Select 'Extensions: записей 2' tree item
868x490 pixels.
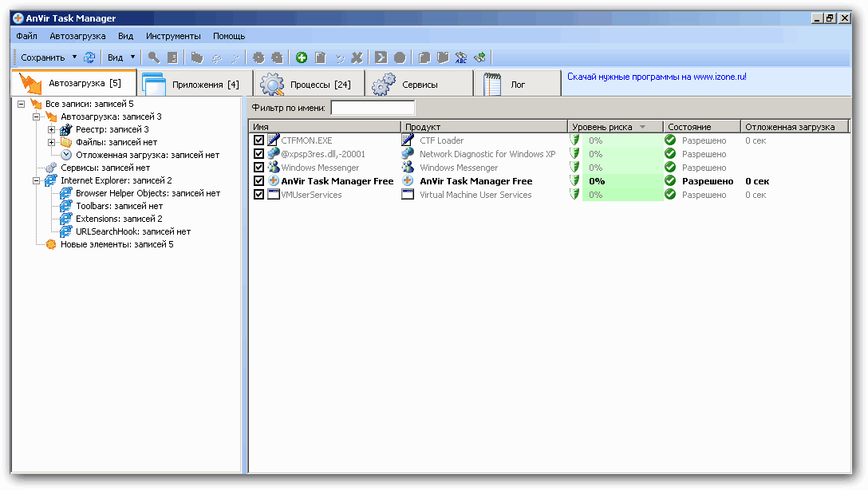119,219
